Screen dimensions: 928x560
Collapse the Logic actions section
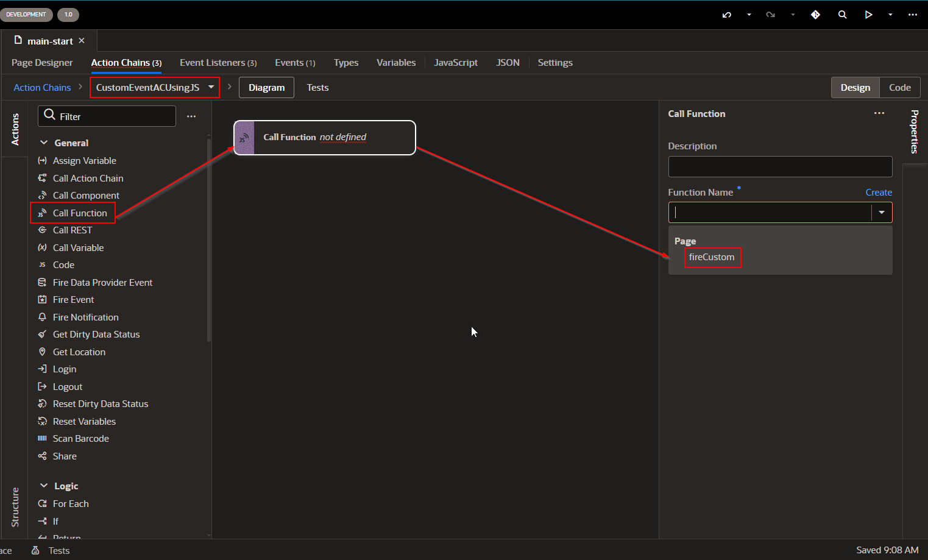[x=44, y=486]
